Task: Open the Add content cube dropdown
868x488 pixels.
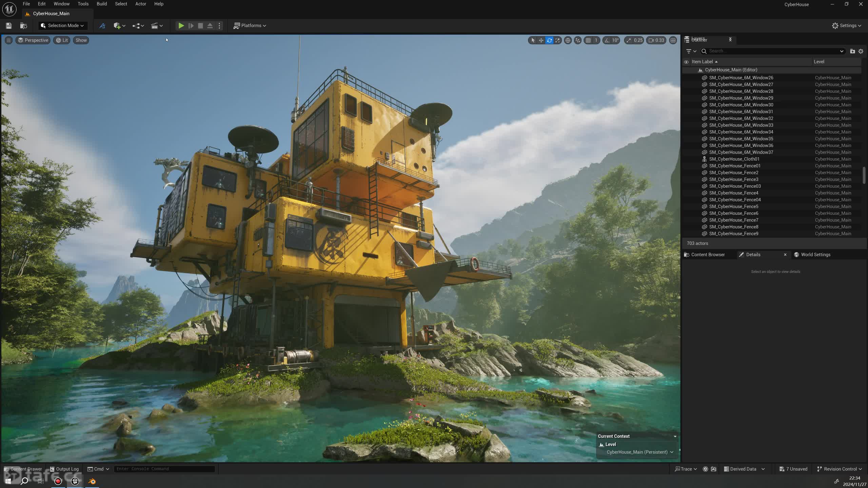Action: [119, 26]
